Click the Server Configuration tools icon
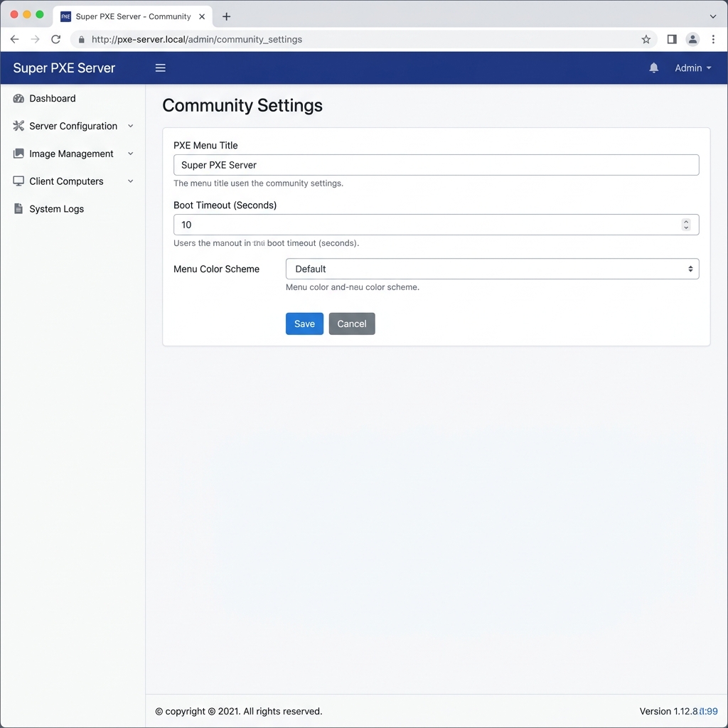 click(x=18, y=126)
